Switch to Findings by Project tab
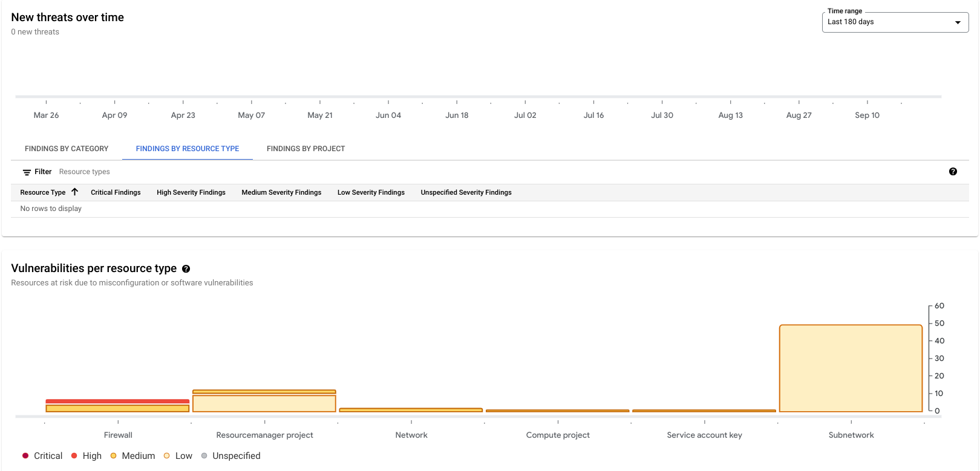 coord(305,149)
